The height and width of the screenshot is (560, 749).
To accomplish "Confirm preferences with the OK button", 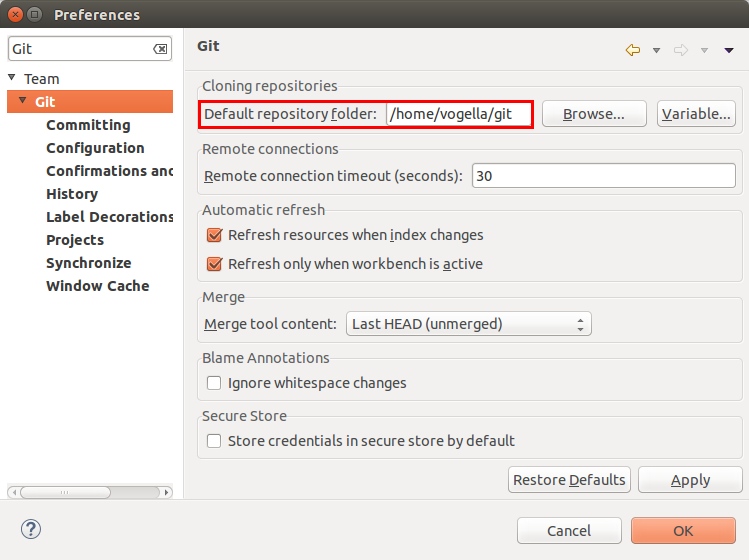I will coord(683,530).
